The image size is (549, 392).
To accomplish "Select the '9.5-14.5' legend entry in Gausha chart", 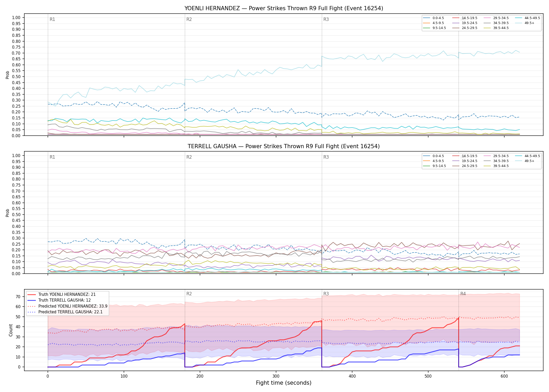I will coord(434,166).
